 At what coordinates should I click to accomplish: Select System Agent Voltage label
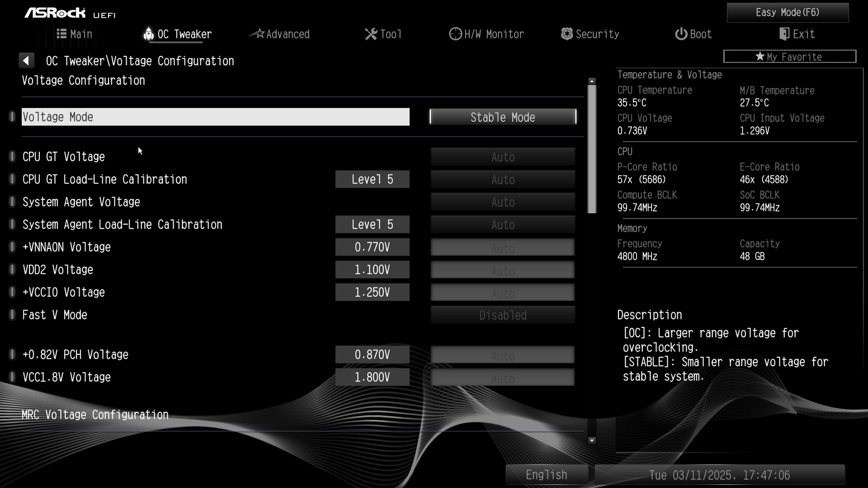pyautogui.click(x=81, y=202)
